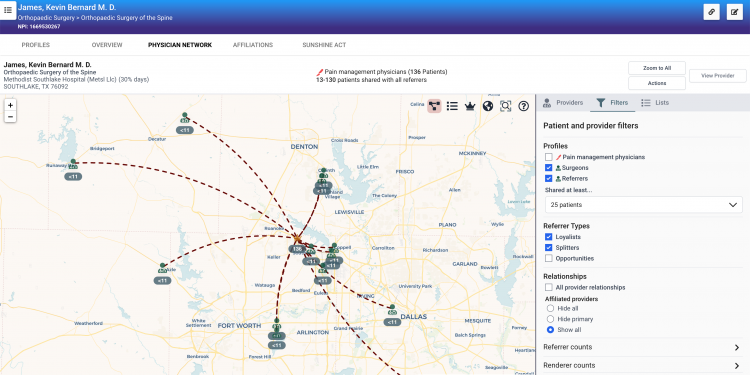Click the Orthopaedic Surgery breadcrumb link
Viewport: 750px width, 375px height.
click(45, 18)
